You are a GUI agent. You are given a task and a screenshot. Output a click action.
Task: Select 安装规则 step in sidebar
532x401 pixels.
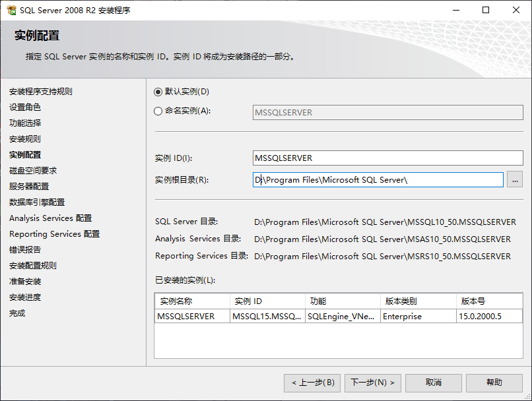point(25,139)
